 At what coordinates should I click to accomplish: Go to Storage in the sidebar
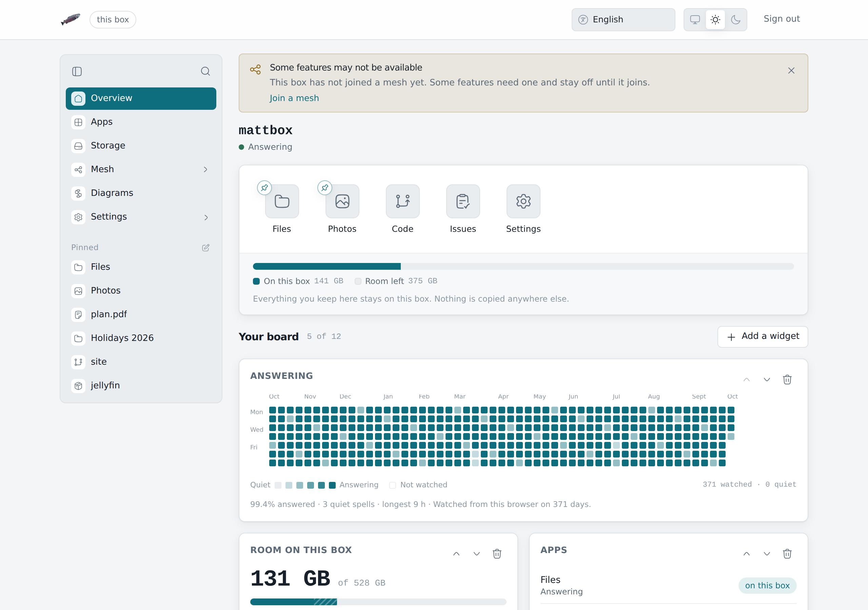point(141,146)
